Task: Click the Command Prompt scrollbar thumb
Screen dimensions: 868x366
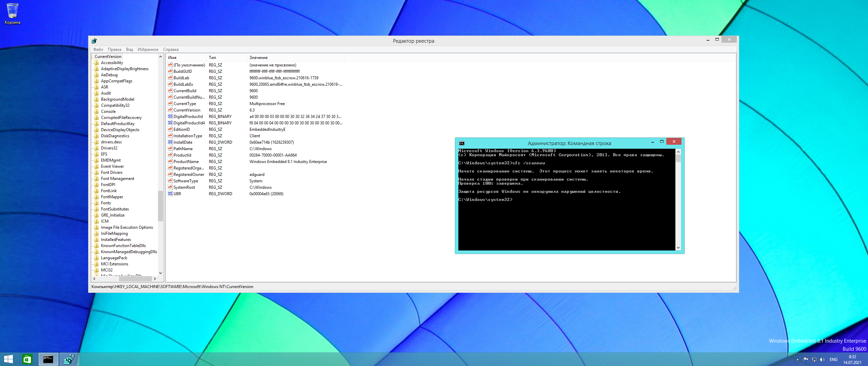Action: pyautogui.click(x=678, y=159)
